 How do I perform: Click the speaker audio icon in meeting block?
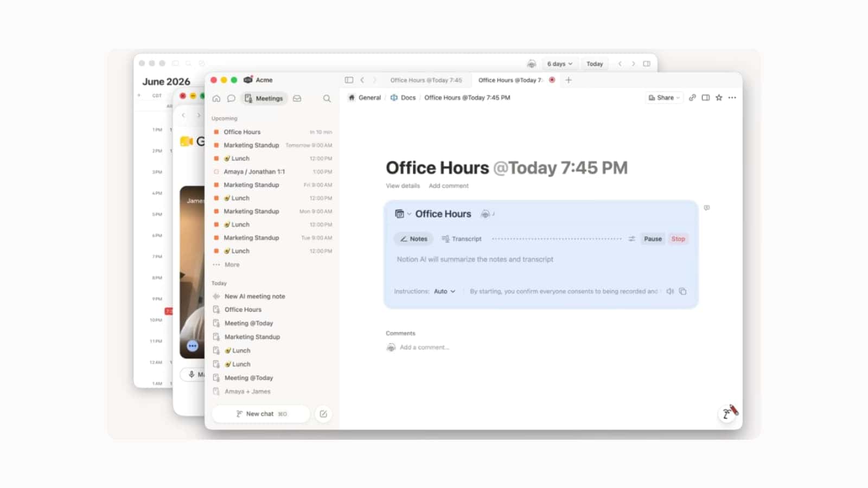670,291
